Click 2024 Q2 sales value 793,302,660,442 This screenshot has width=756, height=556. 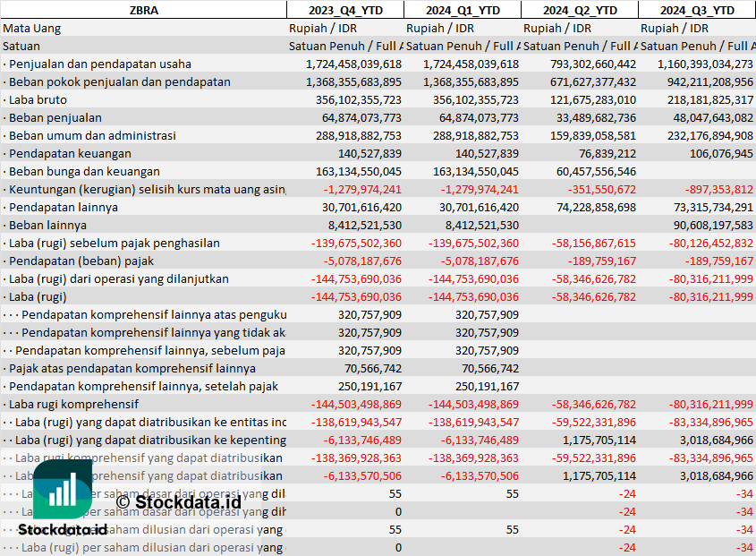(593, 64)
